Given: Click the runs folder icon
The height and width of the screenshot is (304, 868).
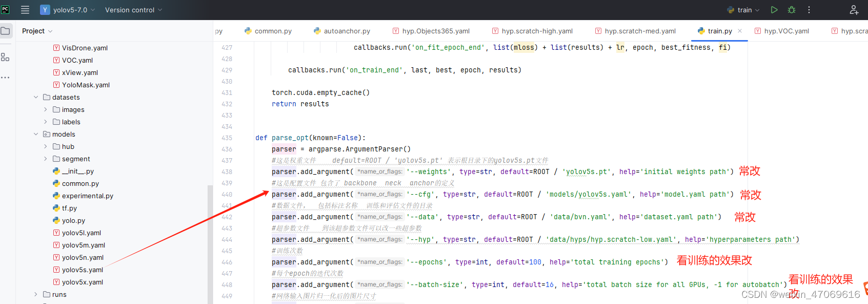Looking at the screenshot, I should 47,294.
